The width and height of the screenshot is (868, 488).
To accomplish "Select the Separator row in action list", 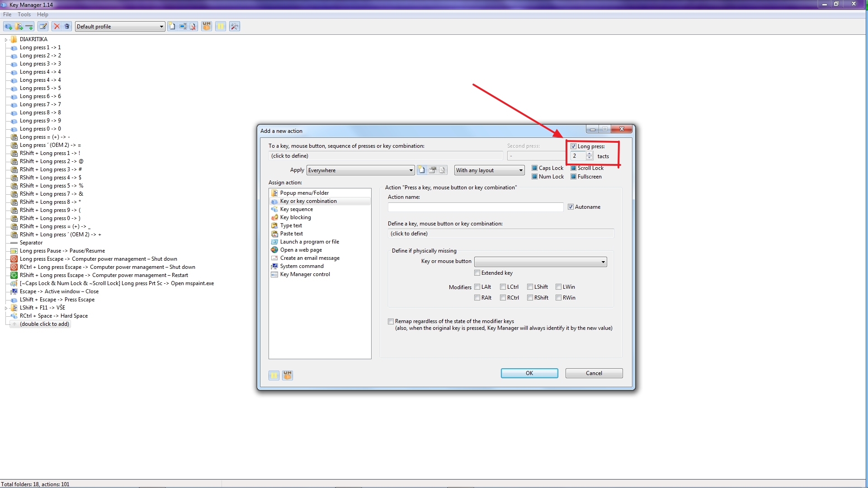I will [x=31, y=243].
